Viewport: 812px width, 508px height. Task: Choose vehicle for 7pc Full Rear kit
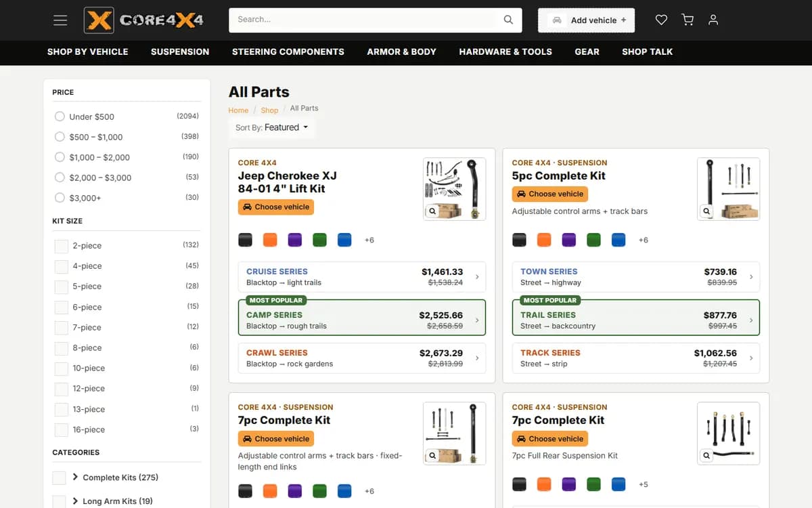[550, 439]
